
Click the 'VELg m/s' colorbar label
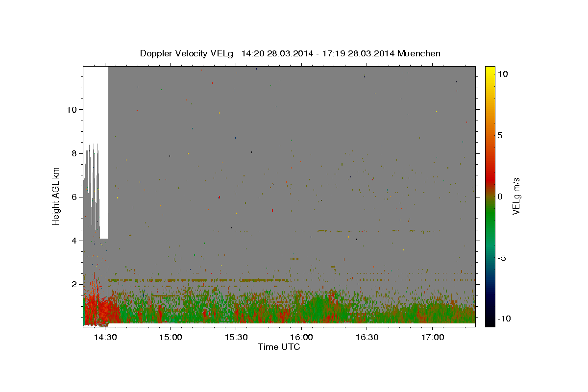tap(516, 196)
